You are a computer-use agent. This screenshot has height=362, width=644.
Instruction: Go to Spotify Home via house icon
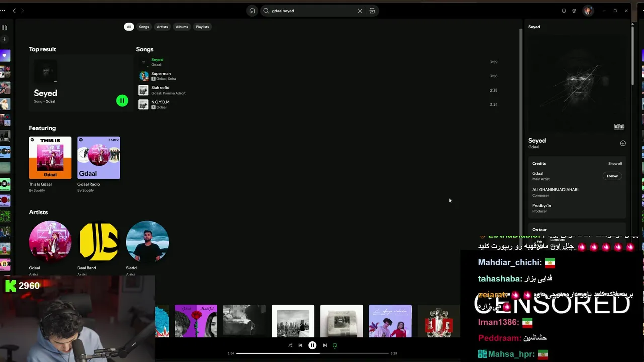coord(252,11)
